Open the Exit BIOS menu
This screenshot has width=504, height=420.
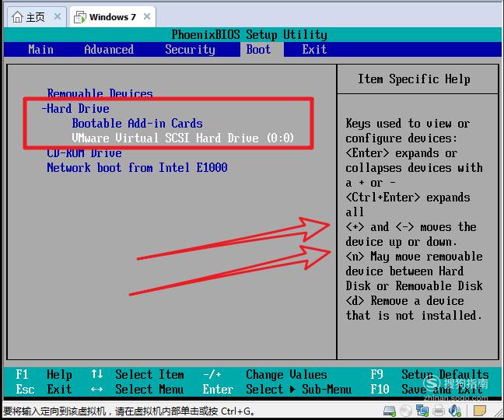(314, 50)
